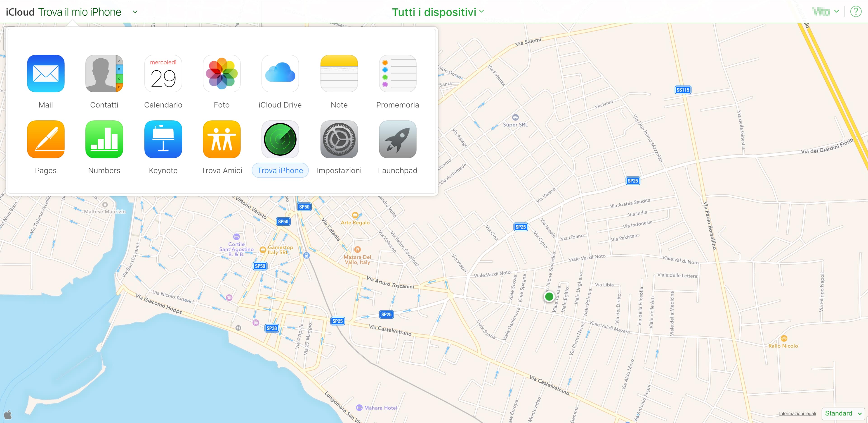Open Contatti from the launcher
Viewport: 868px width, 423px height.
(104, 74)
